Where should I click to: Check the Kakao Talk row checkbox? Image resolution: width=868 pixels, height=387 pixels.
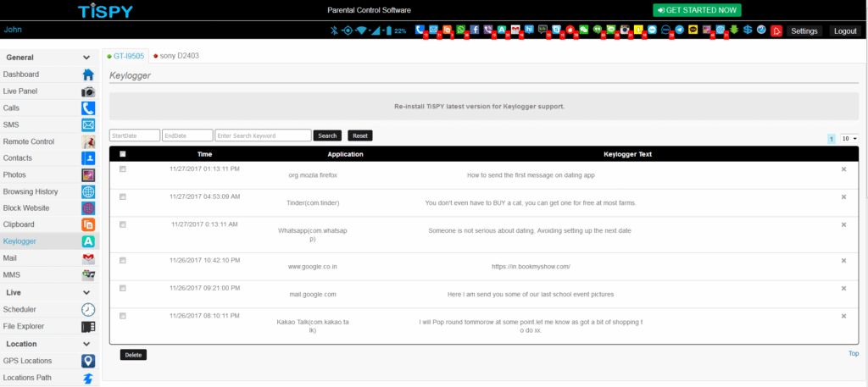(122, 316)
